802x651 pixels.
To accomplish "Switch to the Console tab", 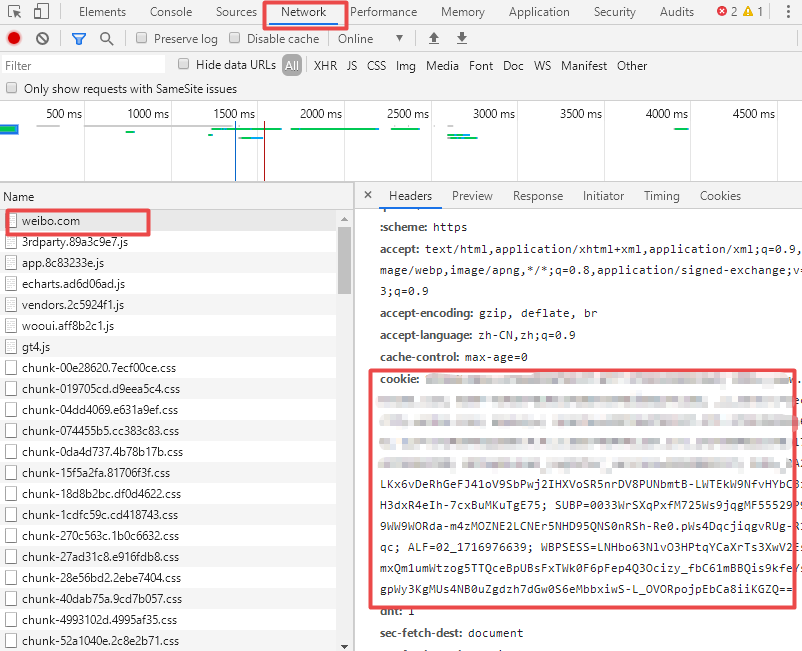I will pyautogui.click(x=171, y=12).
